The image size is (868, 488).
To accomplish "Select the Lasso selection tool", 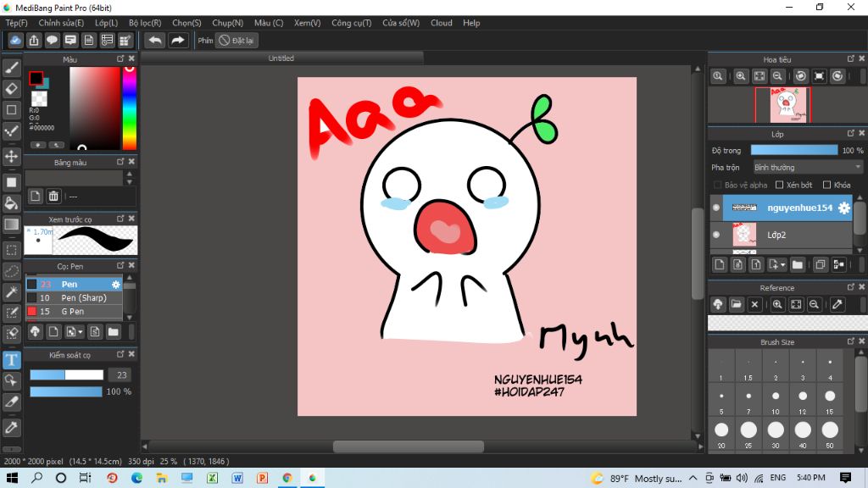I will (12, 271).
